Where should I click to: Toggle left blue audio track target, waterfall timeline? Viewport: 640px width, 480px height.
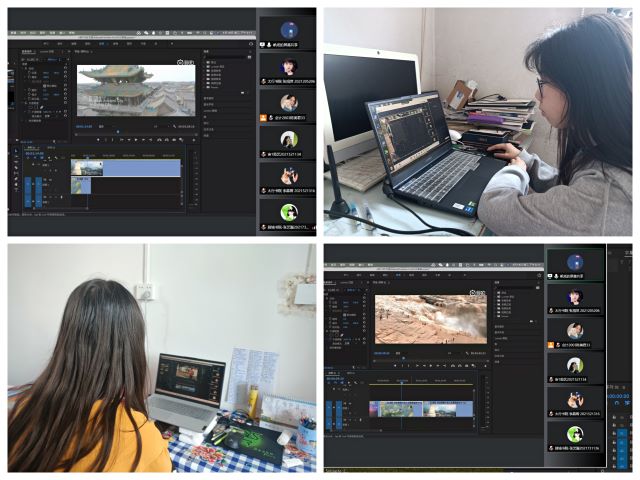[330, 413]
